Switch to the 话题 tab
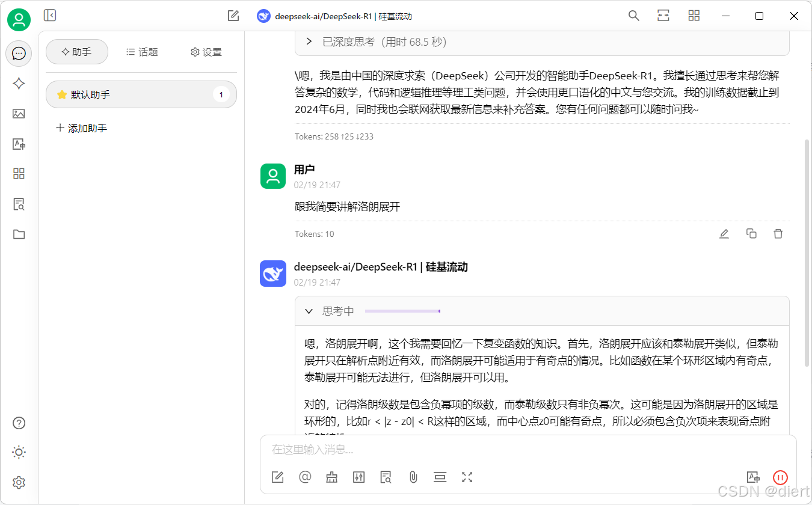812x505 pixels. [142, 52]
